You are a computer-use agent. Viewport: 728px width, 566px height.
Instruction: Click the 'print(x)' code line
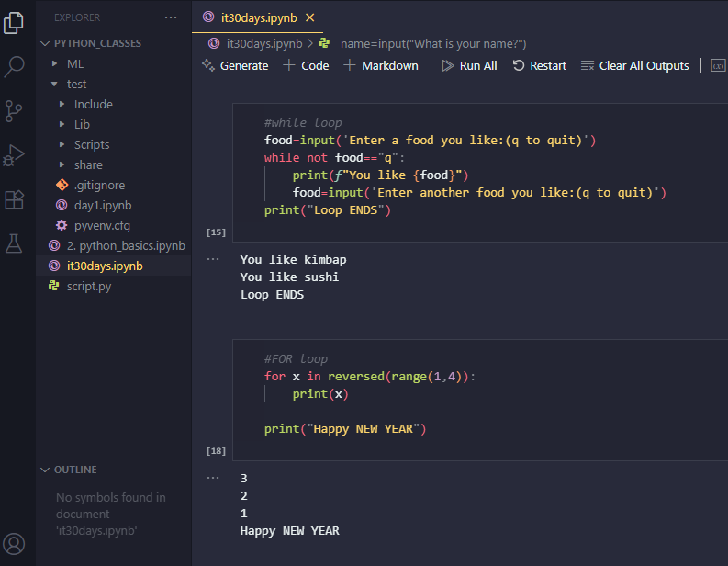[x=320, y=394]
